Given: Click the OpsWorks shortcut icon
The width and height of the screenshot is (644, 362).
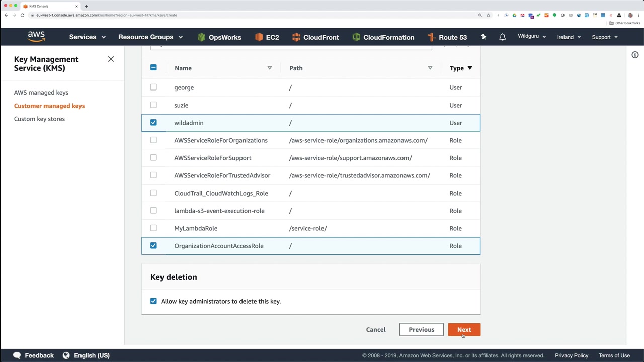Looking at the screenshot, I should 202,37.
